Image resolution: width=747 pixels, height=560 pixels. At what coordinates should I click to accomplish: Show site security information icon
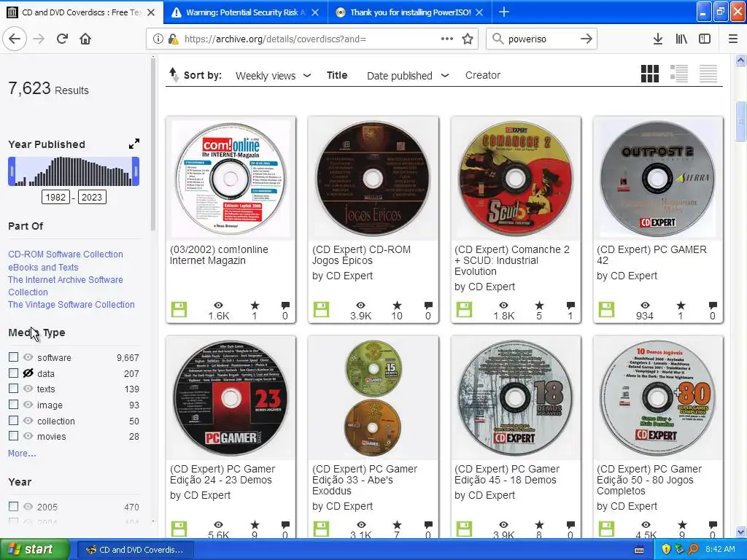pos(158,39)
